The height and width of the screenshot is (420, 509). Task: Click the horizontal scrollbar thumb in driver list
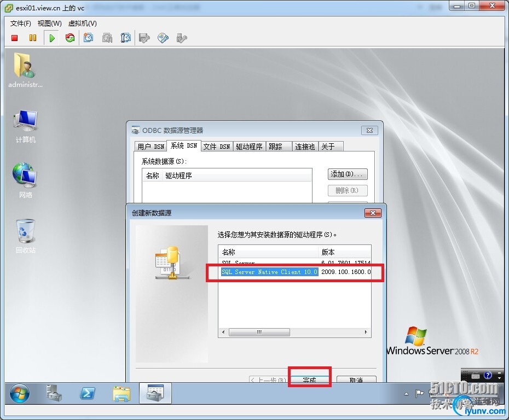pyautogui.click(x=259, y=332)
